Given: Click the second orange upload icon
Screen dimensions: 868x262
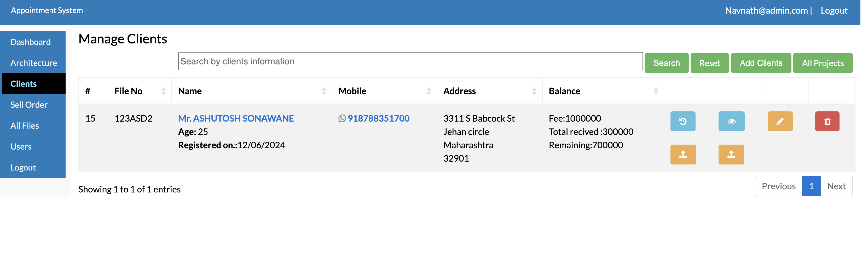Looking at the screenshot, I should click(731, 155).
